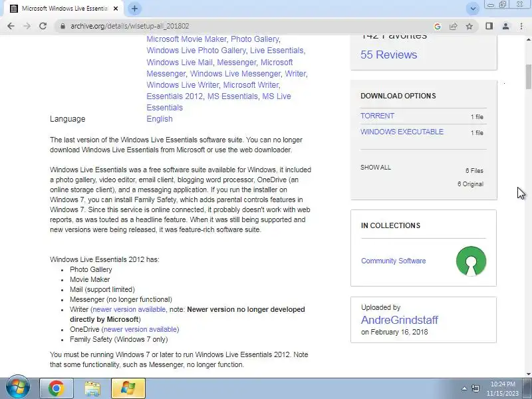Open the 55 Reviews link
Viewport: 532px width, 399px height.
point(389,55)
